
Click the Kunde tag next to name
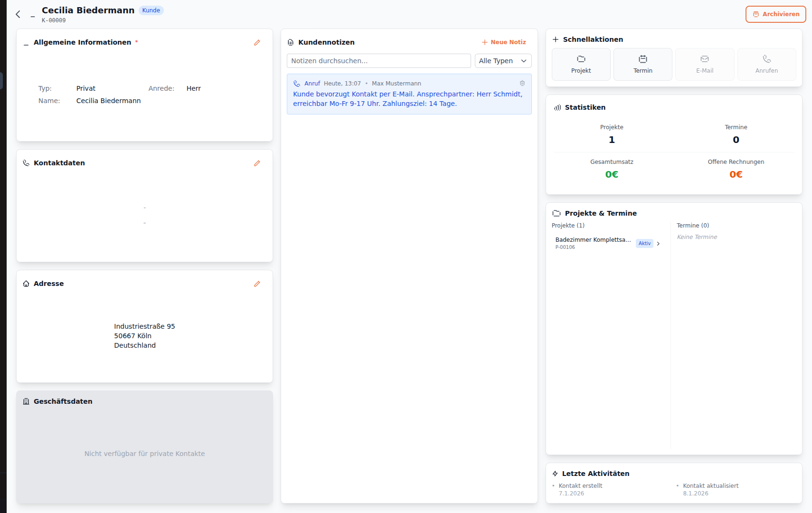pos(151,10)
